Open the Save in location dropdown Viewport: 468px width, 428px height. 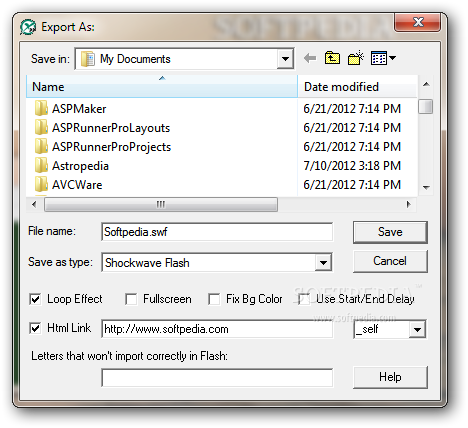click(285, 59)
